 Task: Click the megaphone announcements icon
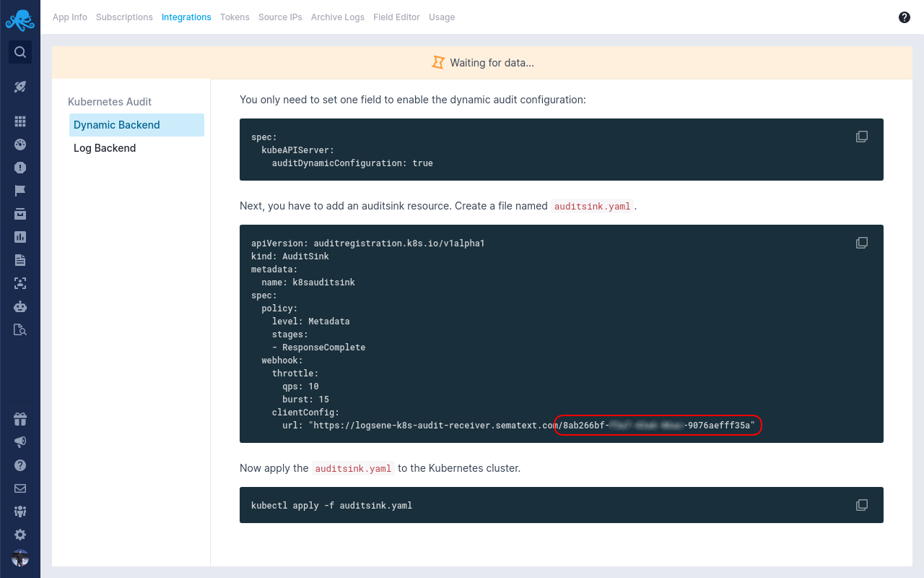pos(20,442)
